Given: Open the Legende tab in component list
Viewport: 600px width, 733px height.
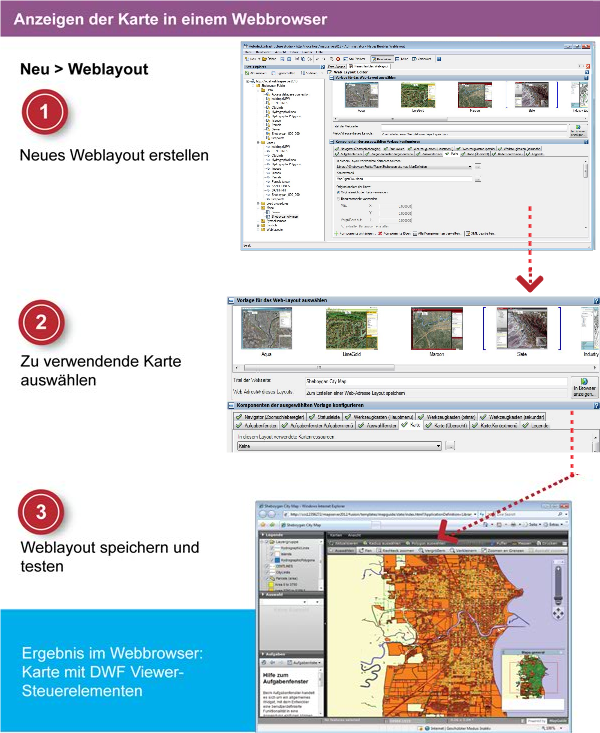Looking at the screenshot, I should (535, 425).
